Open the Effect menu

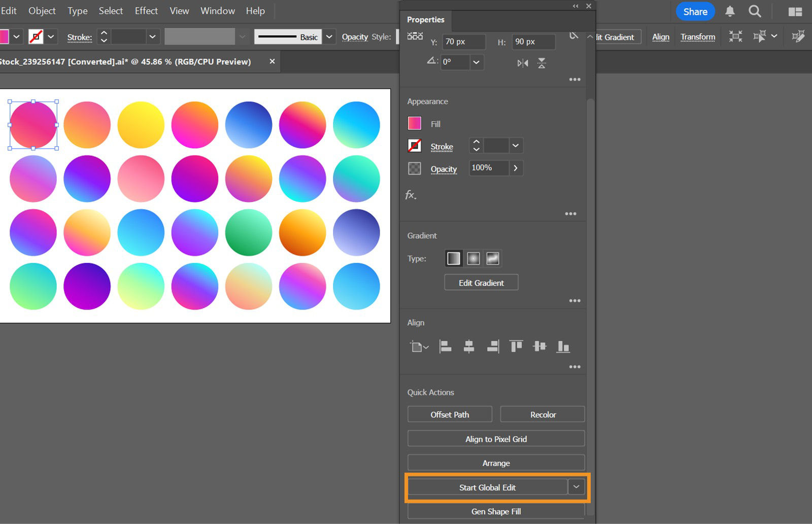(x=146, y=11)
